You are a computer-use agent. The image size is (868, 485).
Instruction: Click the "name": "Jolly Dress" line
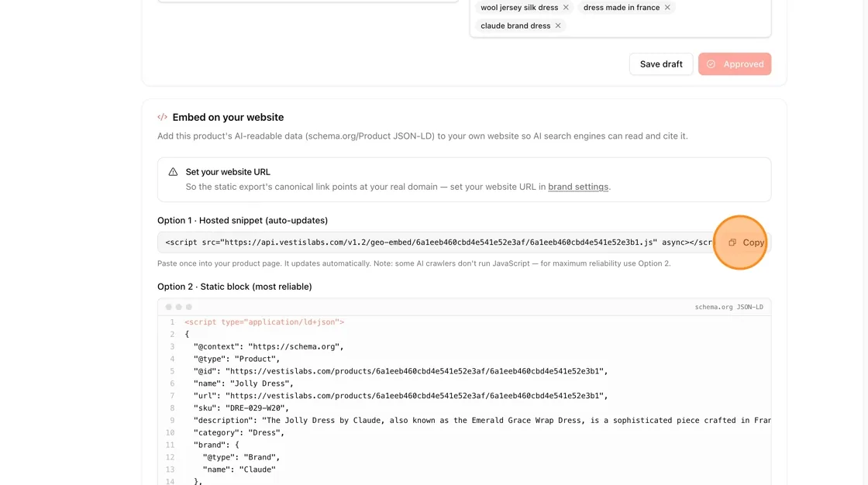243,384
